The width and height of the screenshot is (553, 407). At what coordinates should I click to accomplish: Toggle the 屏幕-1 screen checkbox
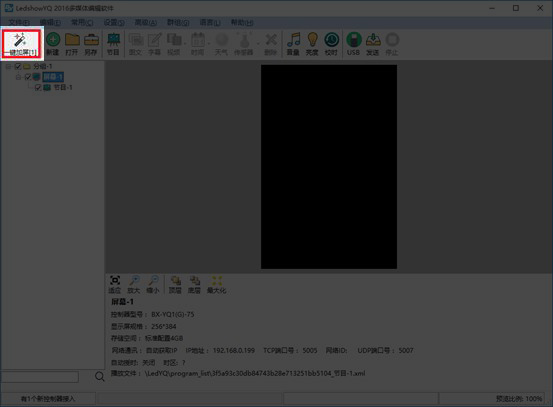28,77
